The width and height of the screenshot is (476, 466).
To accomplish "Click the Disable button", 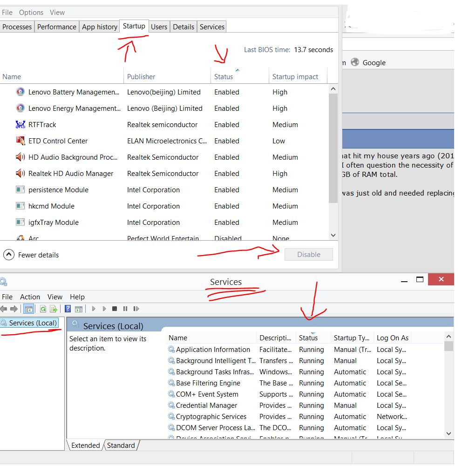I will (308, 254).
